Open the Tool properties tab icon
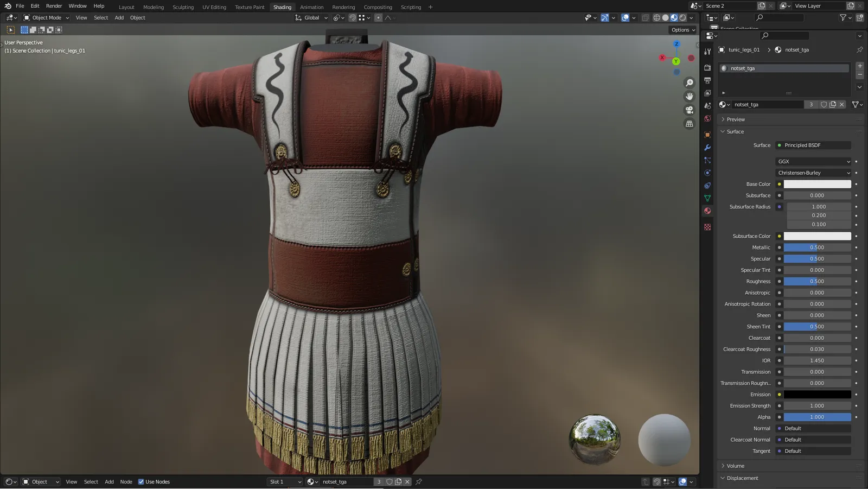 pos(707,52)
